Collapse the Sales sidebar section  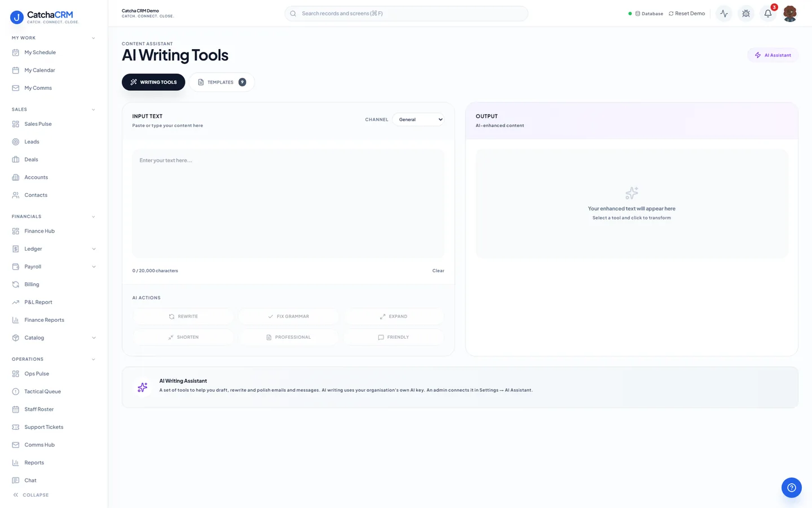[x=94, y=110]
